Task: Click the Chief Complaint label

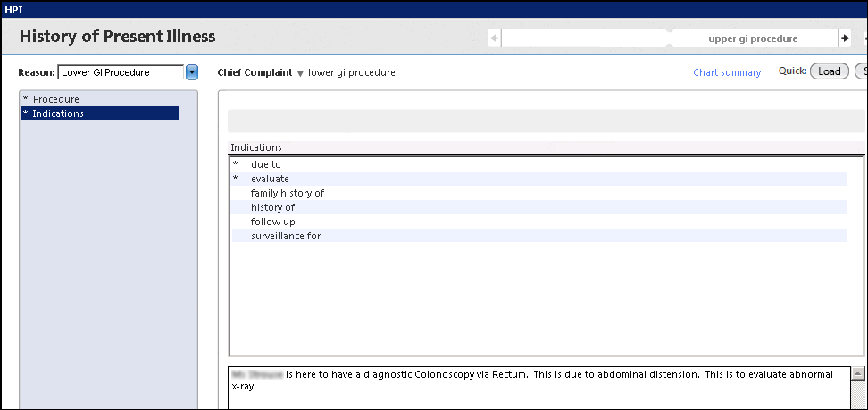Action: click(x=255, y=72)
